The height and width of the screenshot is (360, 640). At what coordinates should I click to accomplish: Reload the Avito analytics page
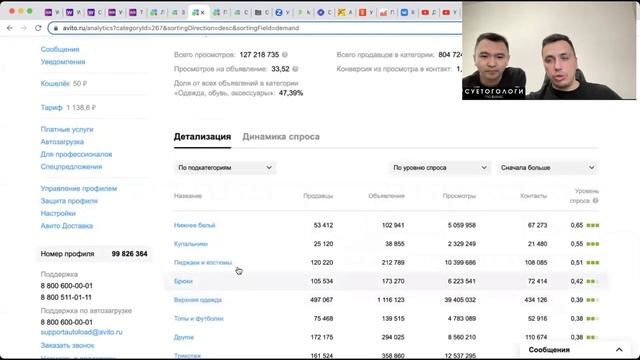(x=38, y=28)
